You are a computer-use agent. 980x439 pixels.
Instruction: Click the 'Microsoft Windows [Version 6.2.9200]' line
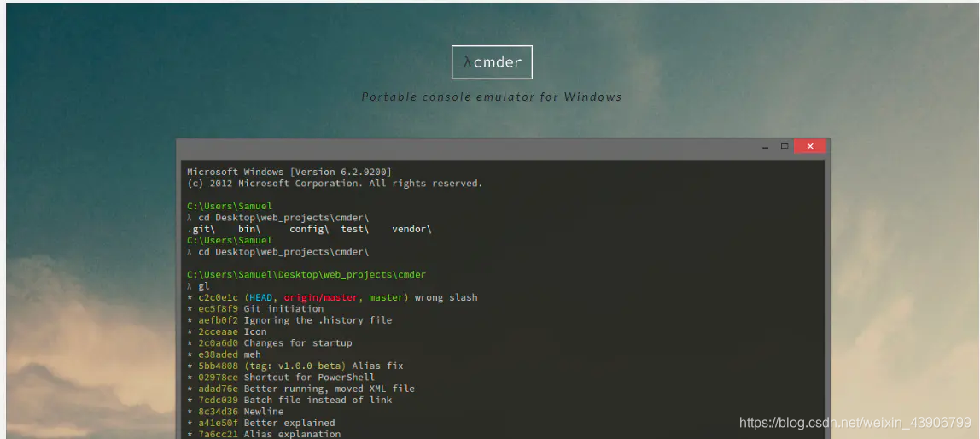click(x=290, y=172)
